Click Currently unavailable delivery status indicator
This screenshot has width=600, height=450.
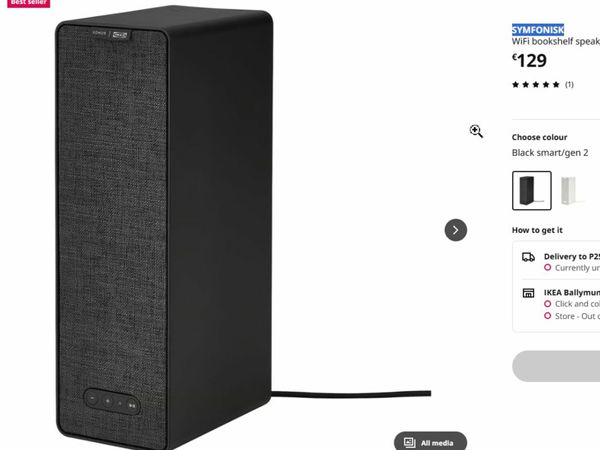click(x=547, y=267)
